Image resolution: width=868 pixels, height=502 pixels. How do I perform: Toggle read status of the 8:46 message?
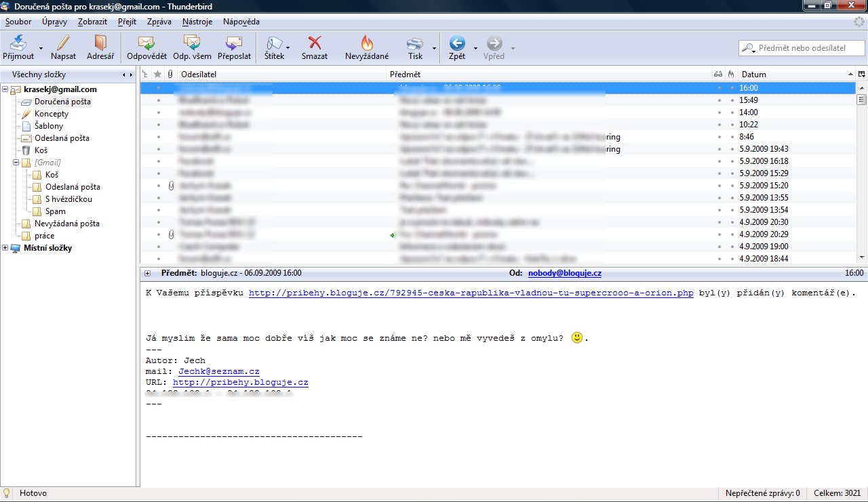[x=719, y=137]
